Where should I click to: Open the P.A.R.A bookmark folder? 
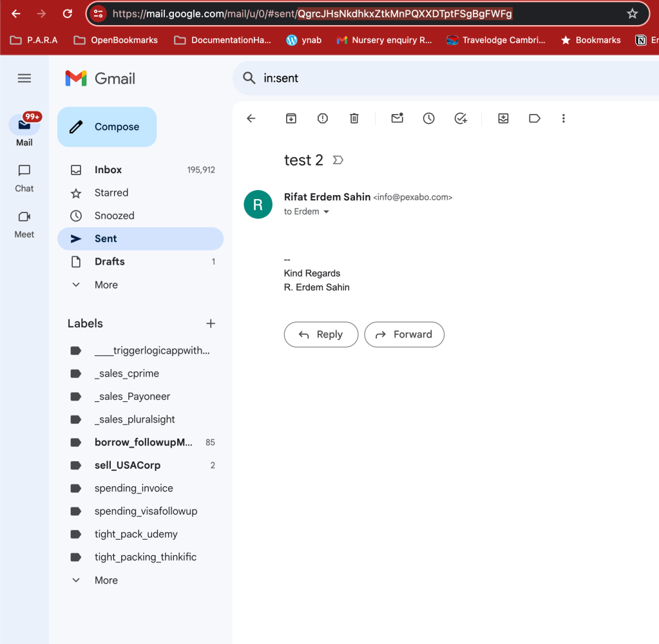click(33, 41)
